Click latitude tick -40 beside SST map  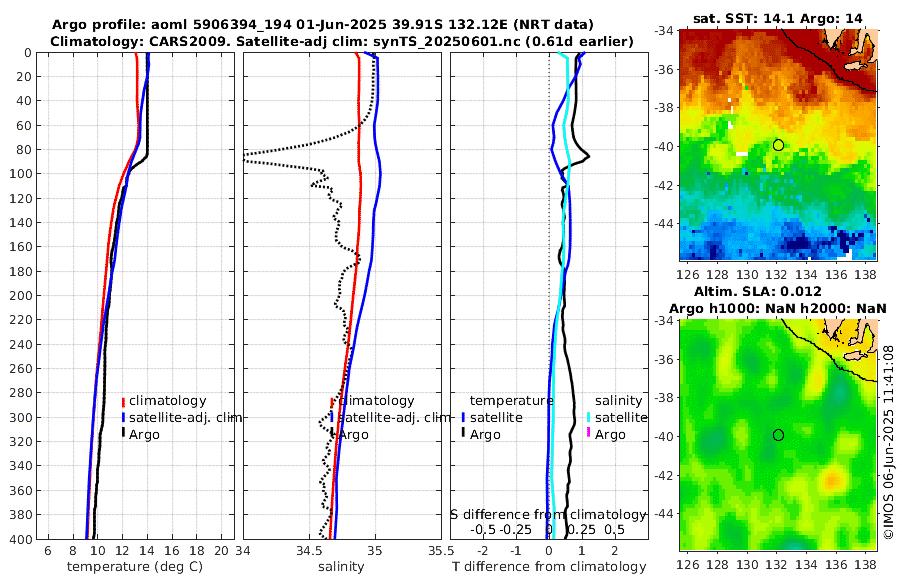664,146
